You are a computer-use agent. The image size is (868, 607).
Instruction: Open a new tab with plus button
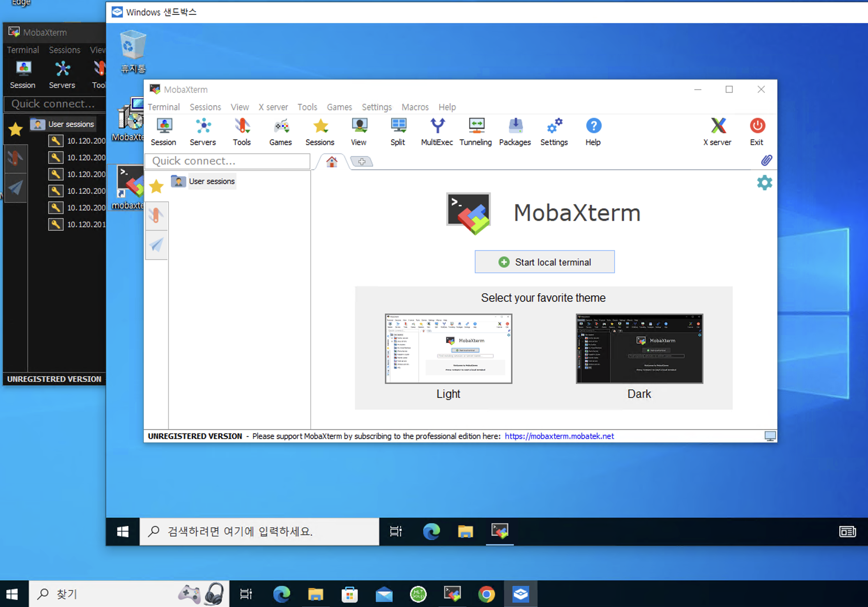[x=361, y=162]
